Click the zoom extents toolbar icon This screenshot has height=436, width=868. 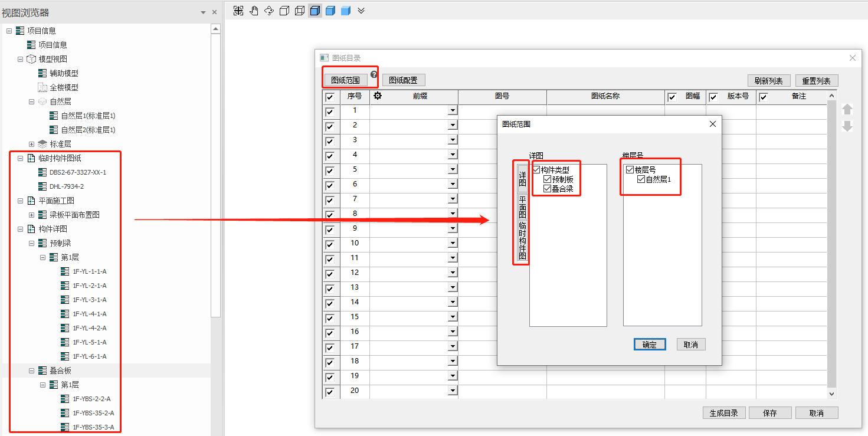(238, 11)
